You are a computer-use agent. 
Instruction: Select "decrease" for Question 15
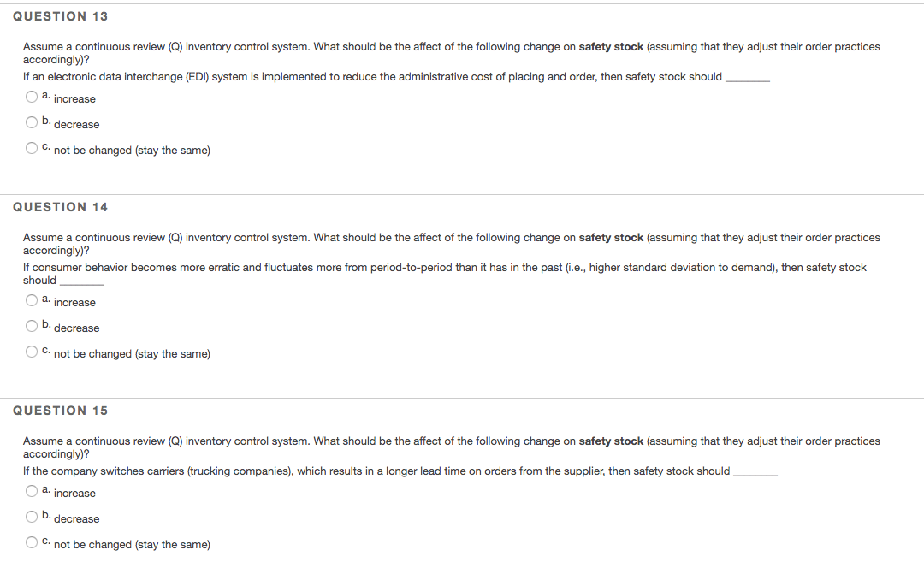click(x=31, y=516)
